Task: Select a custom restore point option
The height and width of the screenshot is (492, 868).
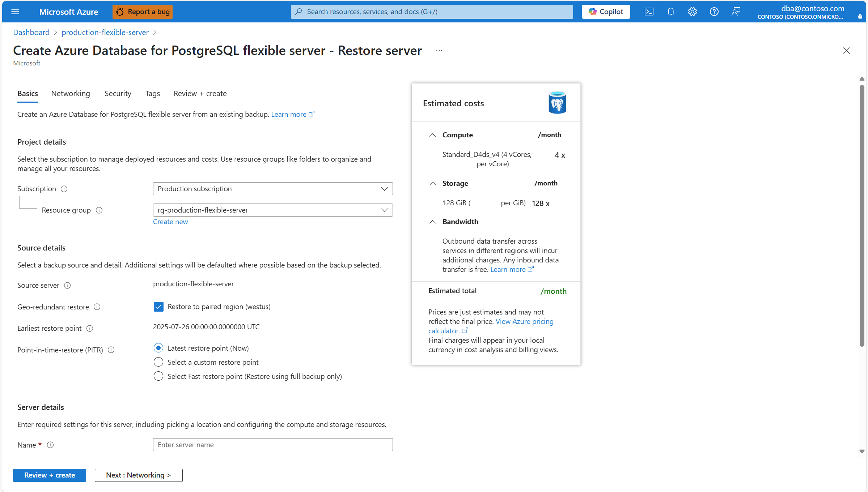Action: (158, 362)
